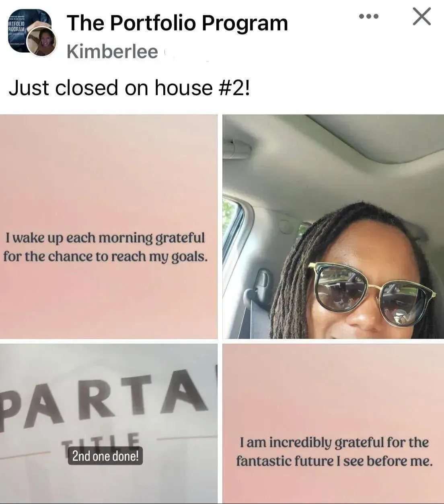Open the "fantastic future" quote image
The width and height of the screenshot is (444, 504).
click(333, 424)
